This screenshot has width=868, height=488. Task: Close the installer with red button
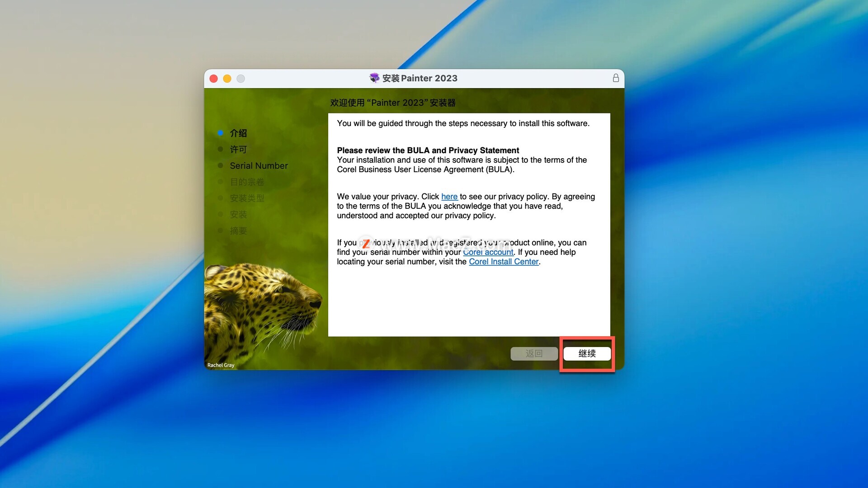point(214,79)
